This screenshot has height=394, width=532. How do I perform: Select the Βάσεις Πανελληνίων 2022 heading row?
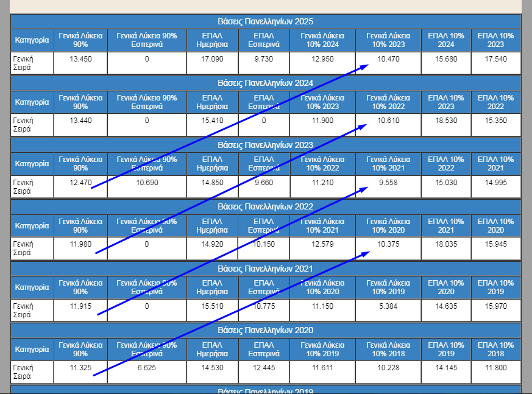tap(265, 206)
